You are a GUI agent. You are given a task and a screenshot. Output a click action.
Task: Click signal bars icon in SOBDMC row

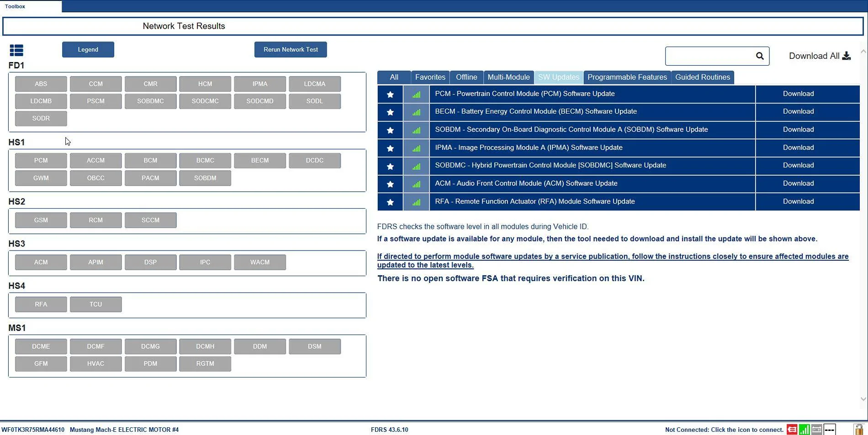point(416,167)
